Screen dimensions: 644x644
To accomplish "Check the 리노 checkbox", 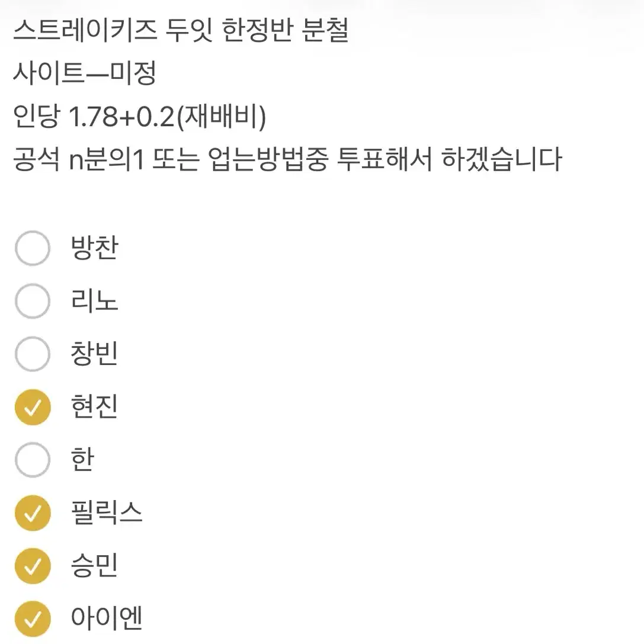I will point(33,302).
